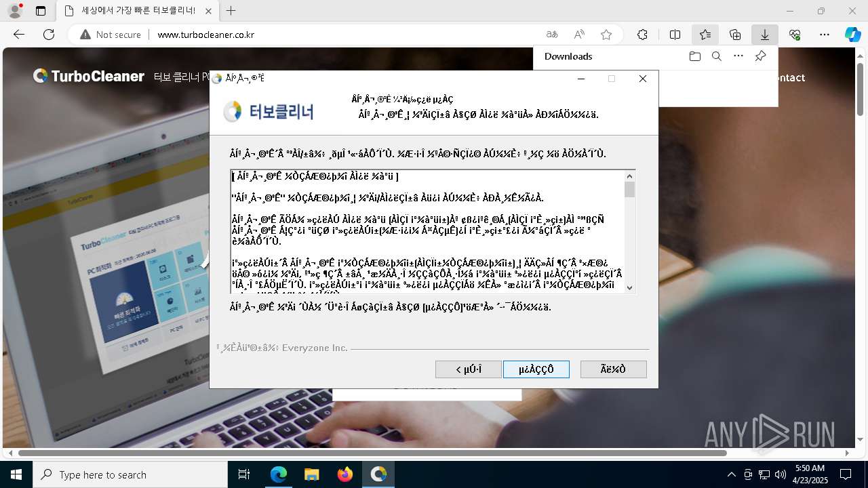Open downloads folder in Downloads panel
Viewport: 868px width, 488px height.
(695, 56)
